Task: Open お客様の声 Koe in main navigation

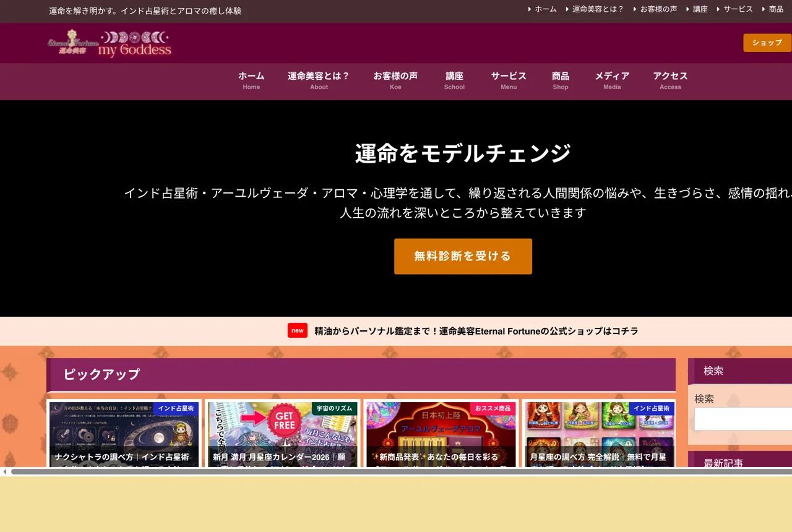Action: pos(395,80)
